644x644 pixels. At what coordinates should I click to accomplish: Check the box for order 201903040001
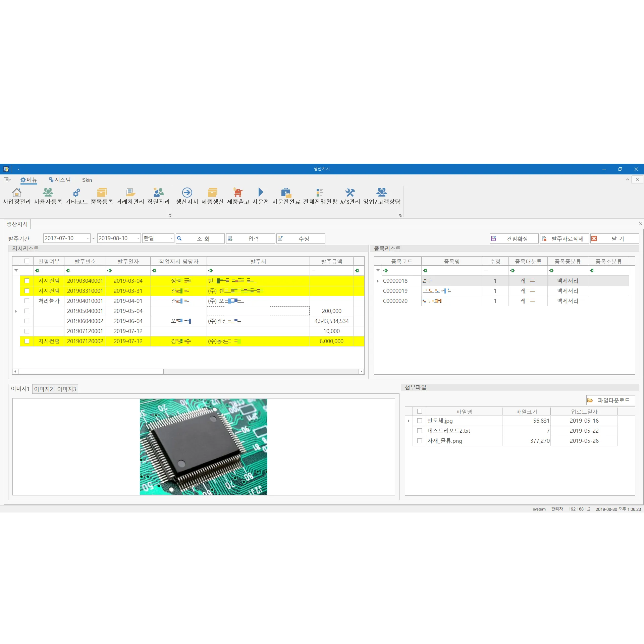[27, 281]
